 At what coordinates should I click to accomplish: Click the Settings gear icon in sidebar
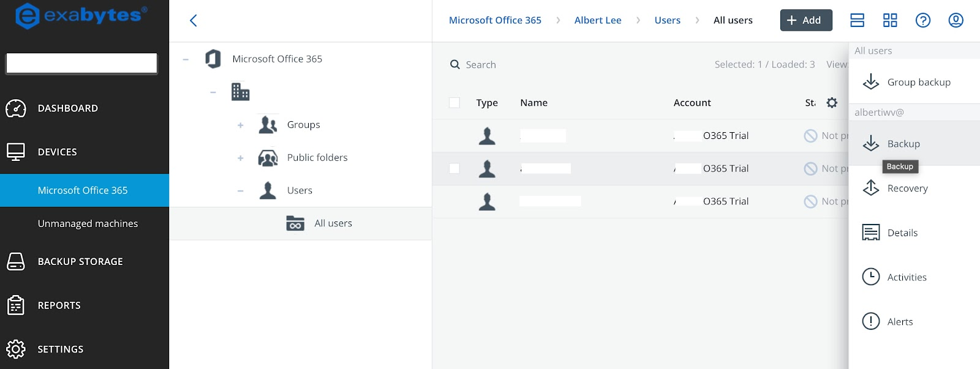pyautogui.click(x=16, y=349)
